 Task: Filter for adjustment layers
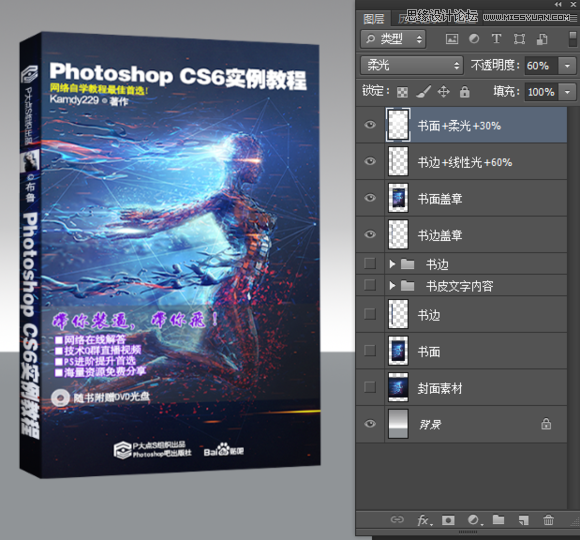coord(474,39)
